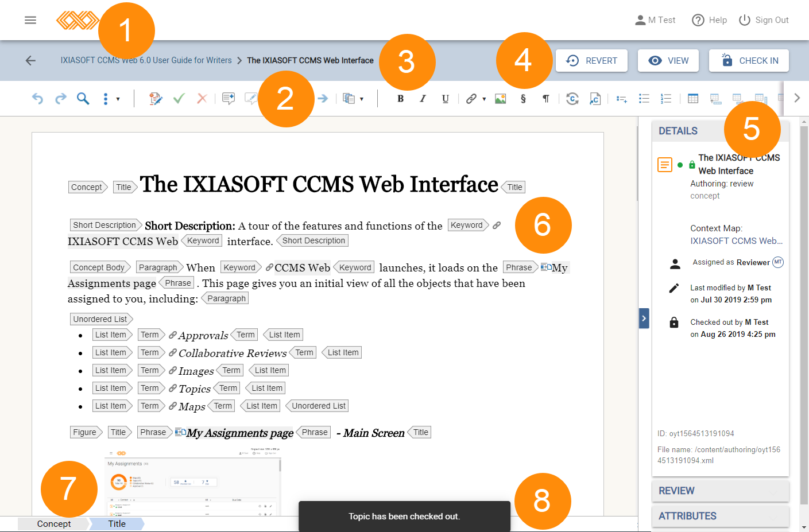Accept change with green checkmark
Viewport: 809px width, 532px height.
[179, 99]
